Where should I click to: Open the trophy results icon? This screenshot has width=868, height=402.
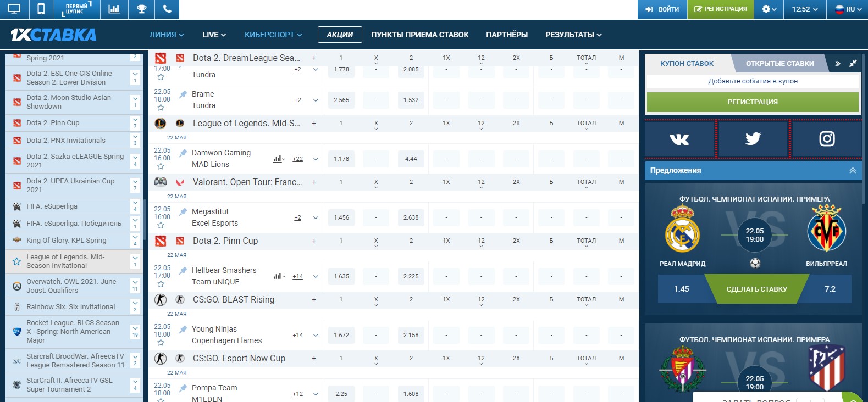141,9
